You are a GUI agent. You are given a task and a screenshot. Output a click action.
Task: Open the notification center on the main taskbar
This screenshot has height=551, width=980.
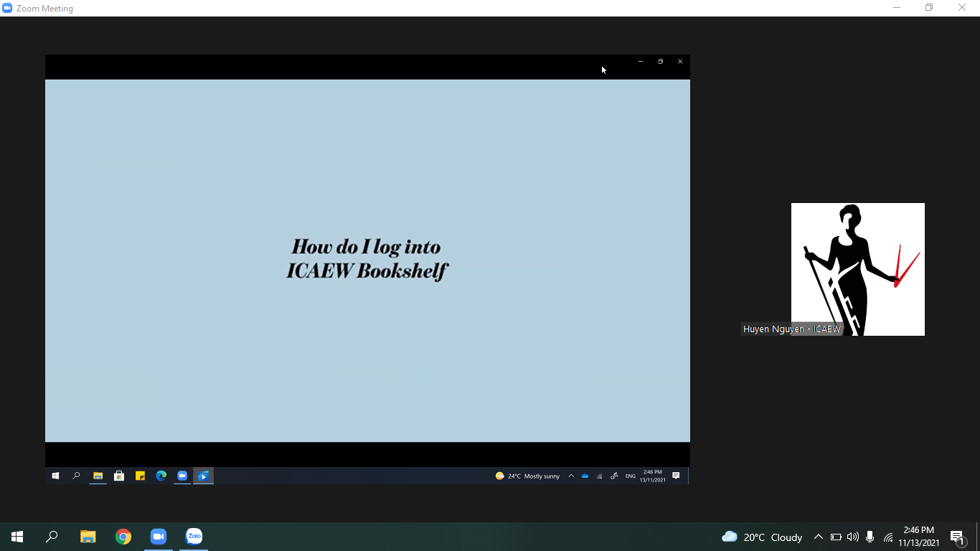pos(957,537)
